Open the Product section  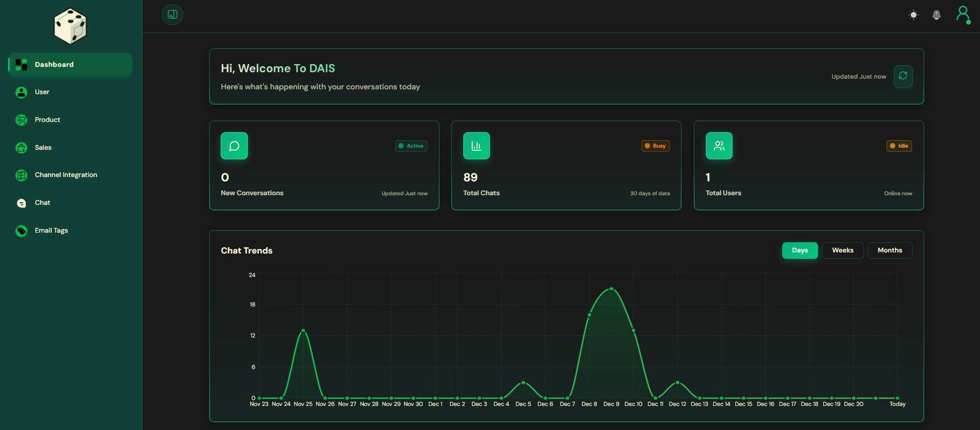pyautogui.click(x=47, y=120)
